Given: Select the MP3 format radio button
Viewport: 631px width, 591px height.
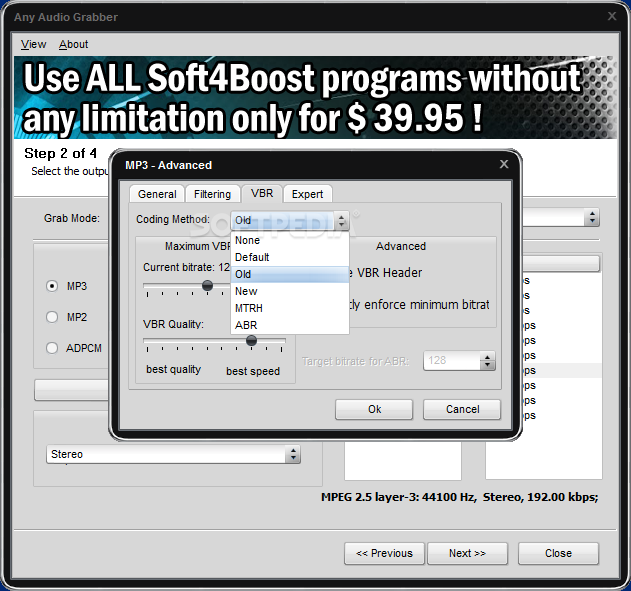Looking at the screenshot, I should pos(52,286).
